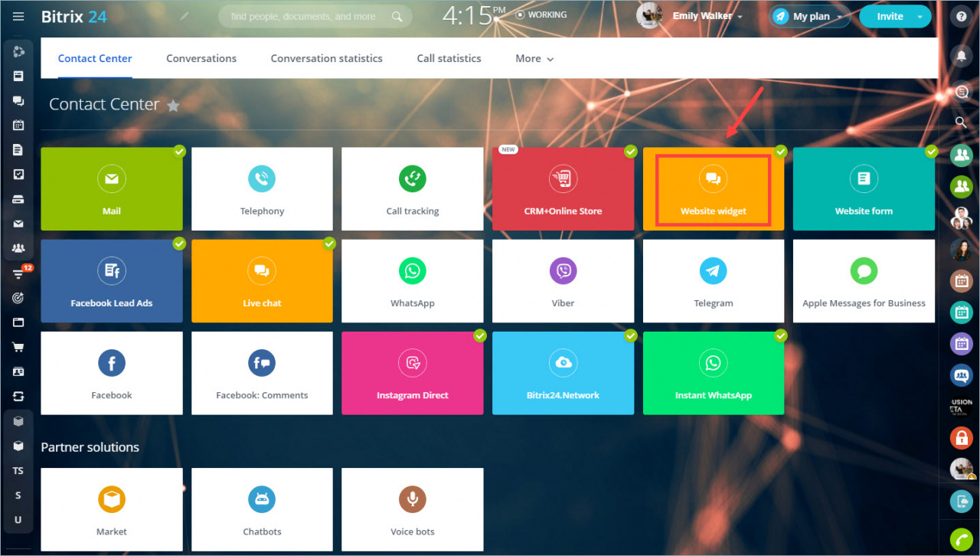Open the Viber tile
Image resolution: width=980 pixels, height=556 pixels.
tap(563, 281)
